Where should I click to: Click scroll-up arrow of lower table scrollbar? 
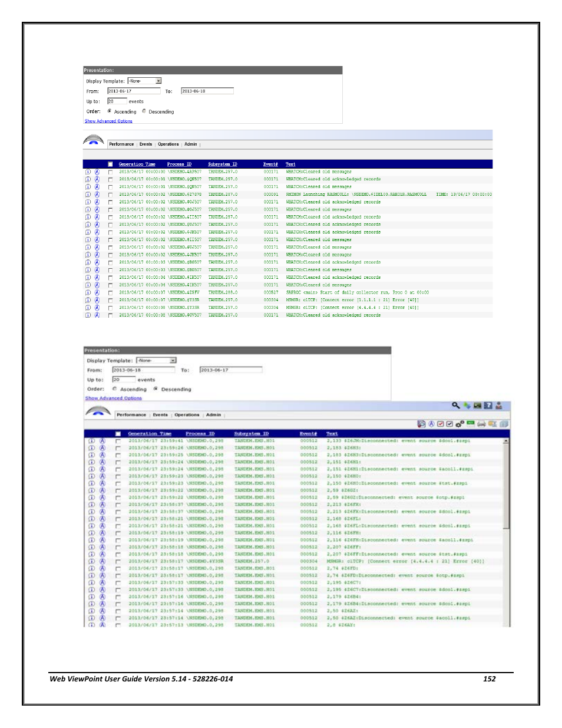click(x=505, y=441)
